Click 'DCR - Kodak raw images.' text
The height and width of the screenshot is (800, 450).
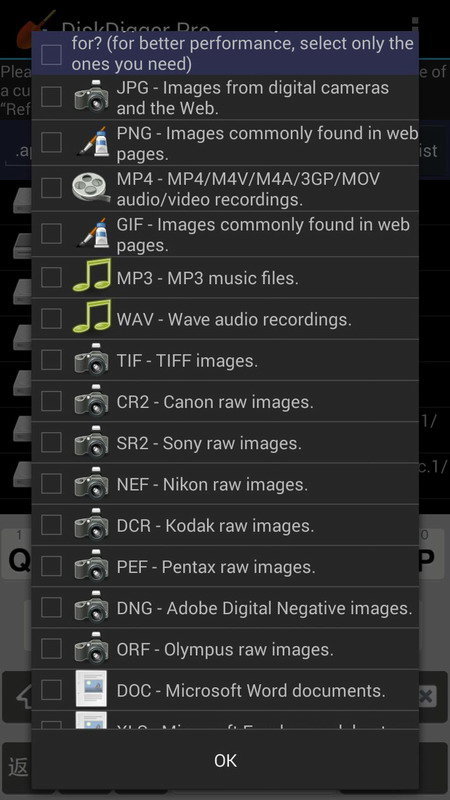pyautogui.click(x=215, y=526)
